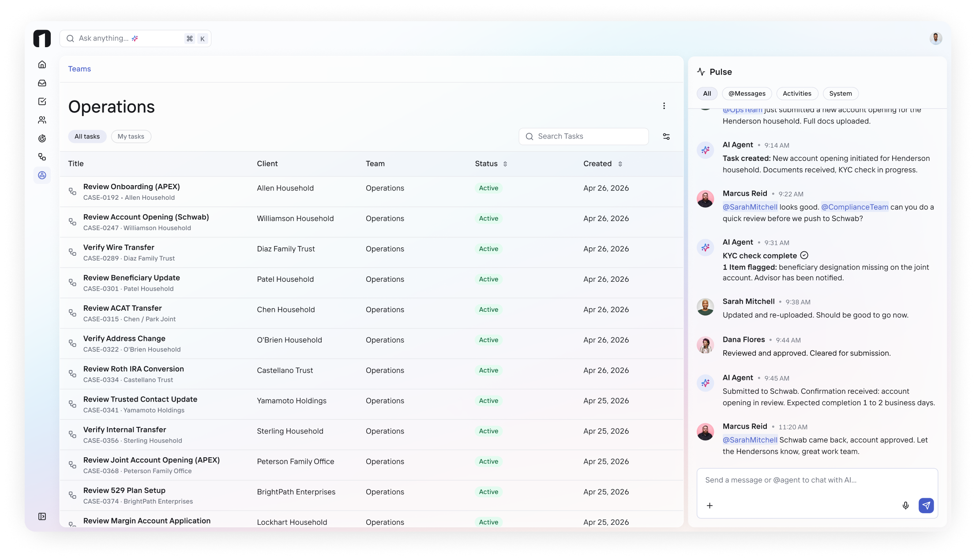Click the Title column header

(x=76, y=164)
